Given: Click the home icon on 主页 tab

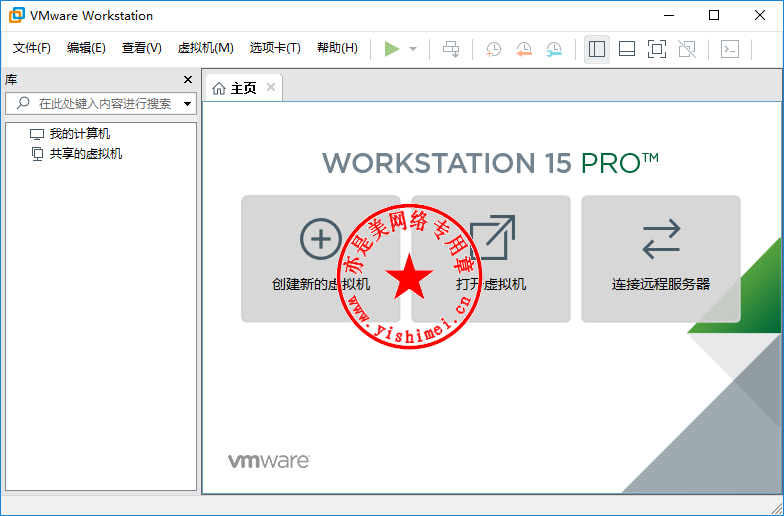Looking at the screenshot, I should pyautogui.click(x=218, y=88).
